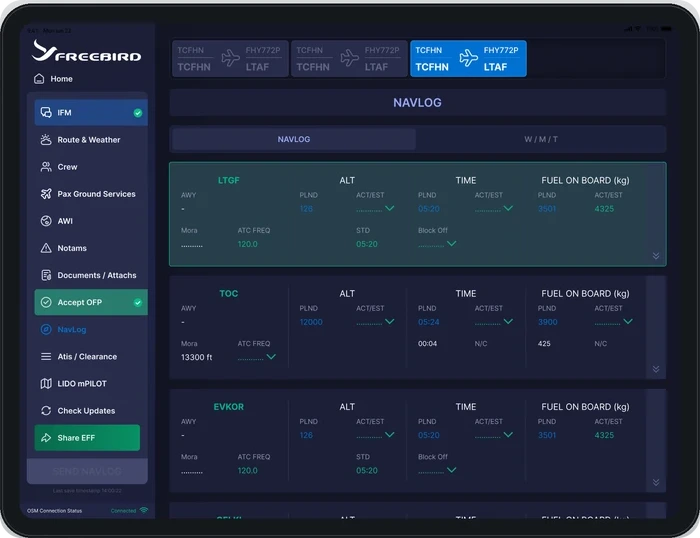Open EVKOR ALT ACT/EST dropdown

point(390,435)
